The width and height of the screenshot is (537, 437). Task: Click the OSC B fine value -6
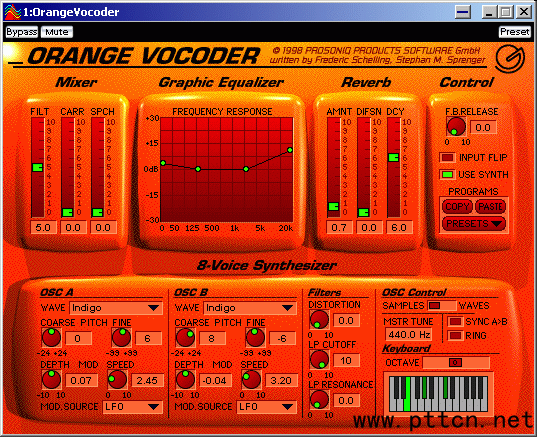pyautogui.click(x=283, y=338)
